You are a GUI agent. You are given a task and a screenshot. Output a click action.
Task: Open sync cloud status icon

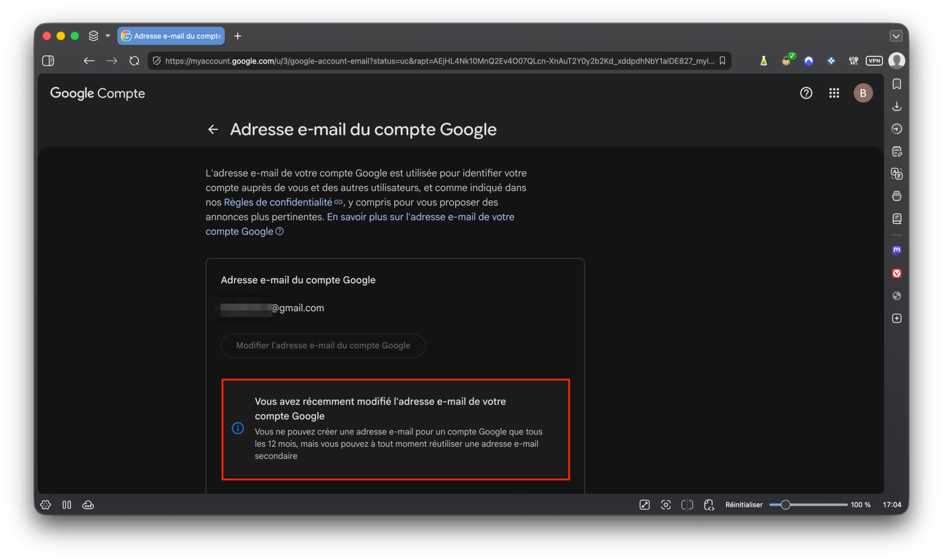pyautogui.click(x=88, y=505)
